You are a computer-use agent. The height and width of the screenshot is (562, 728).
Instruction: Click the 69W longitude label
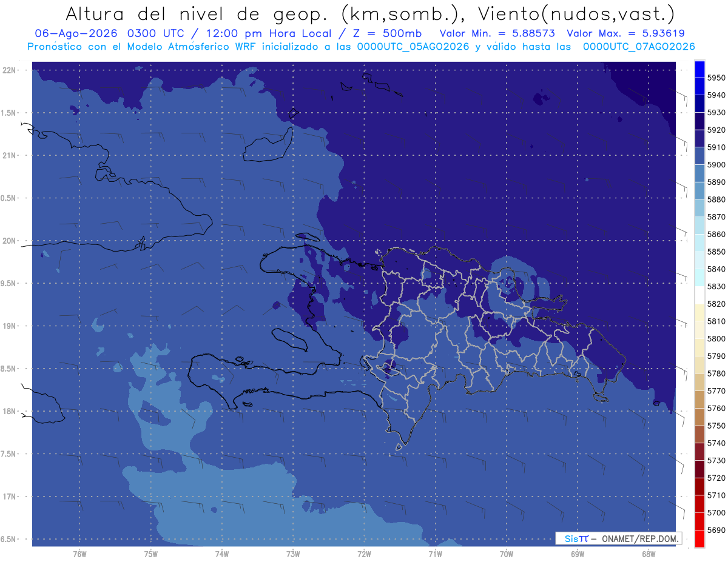tap(577, 554)
